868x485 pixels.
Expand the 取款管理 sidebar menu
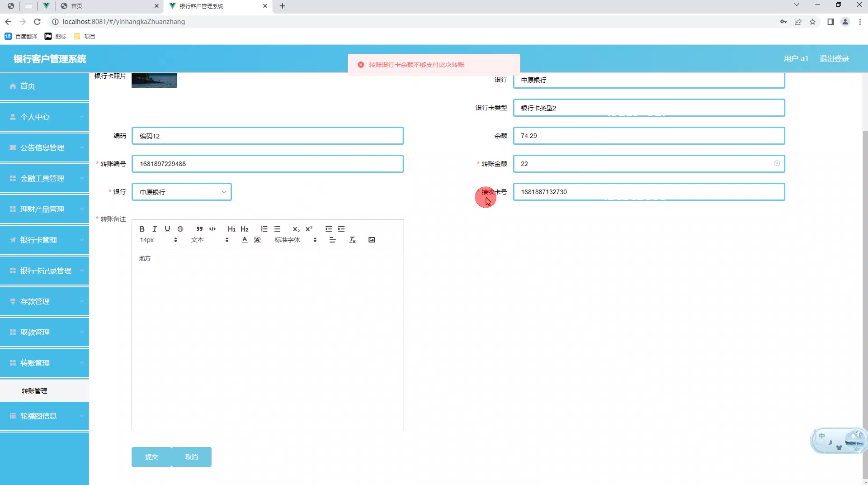pyautogui.click(x=44, y=332)
